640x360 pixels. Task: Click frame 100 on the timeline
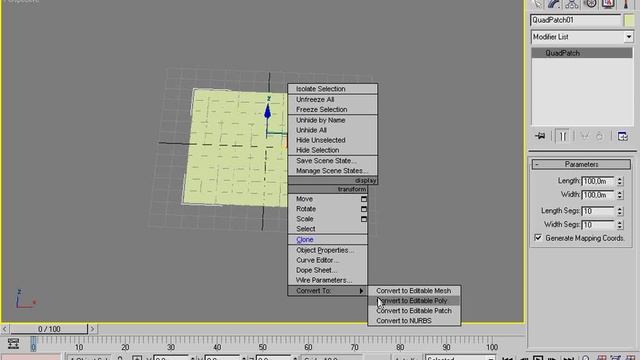(491, 347)
